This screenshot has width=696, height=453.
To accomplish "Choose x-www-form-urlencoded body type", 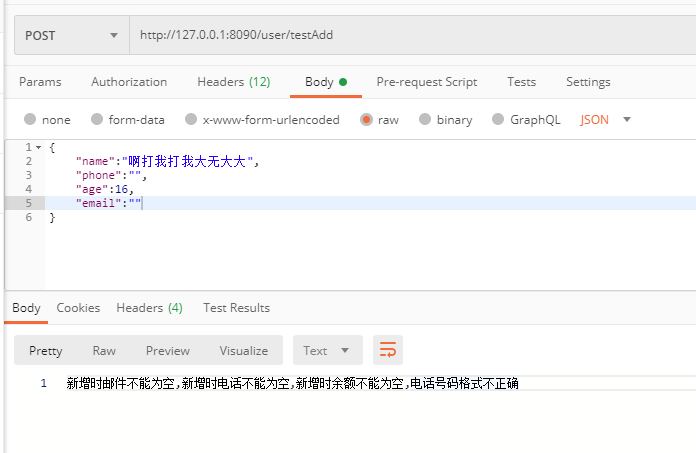I will (x=189, y=120).
